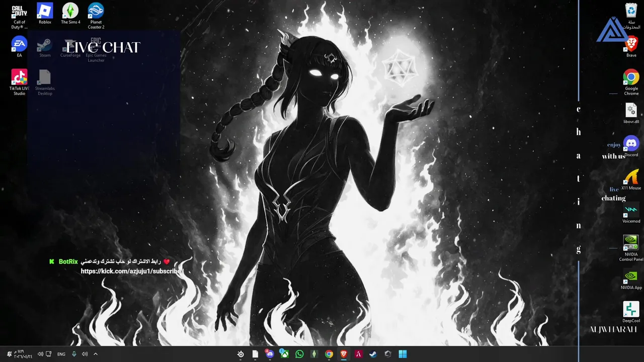Select the Streamlabs Desktop file icon
The image size is (644, 362).
pyautogui.click(x=45, y=83)
